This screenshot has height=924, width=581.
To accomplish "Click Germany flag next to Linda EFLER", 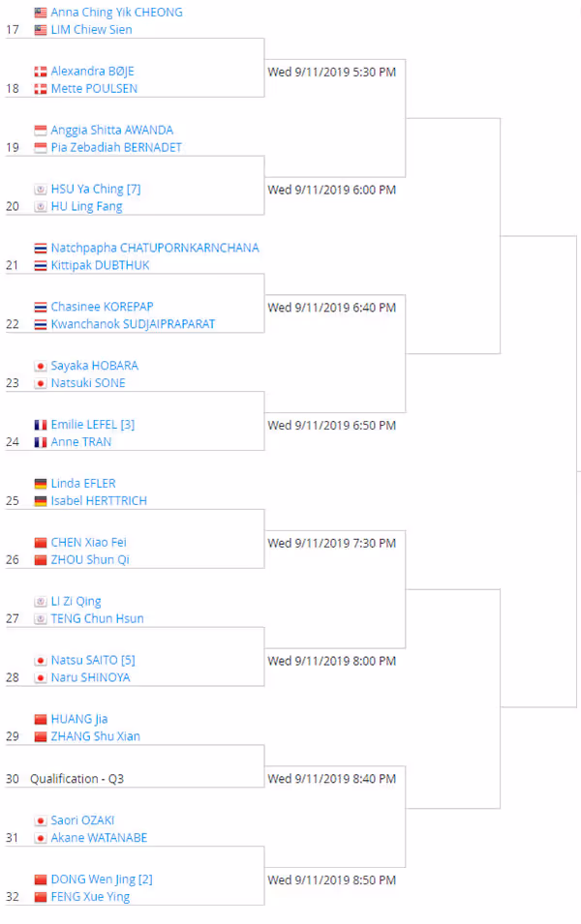I will 40,484.
